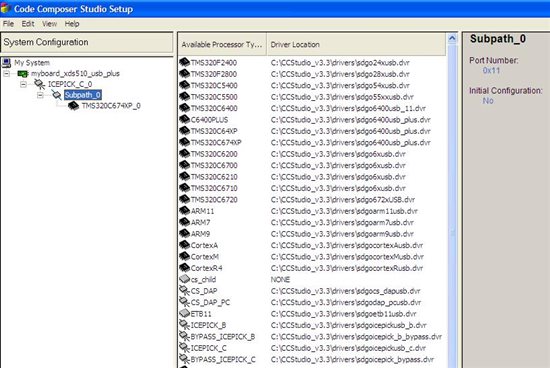Image resolution: width=550 pixels, height=368 pixels.
Task: Select the TMS320C6710 processor entry
Action: [x=214, y=188]
